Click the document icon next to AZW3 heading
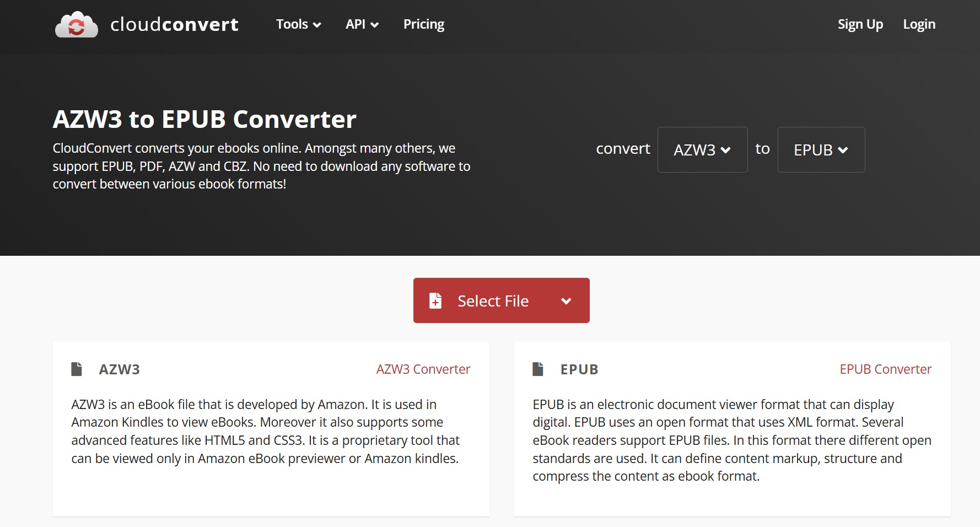The width and height of the screenshot is (980, 527). [77, 369]
